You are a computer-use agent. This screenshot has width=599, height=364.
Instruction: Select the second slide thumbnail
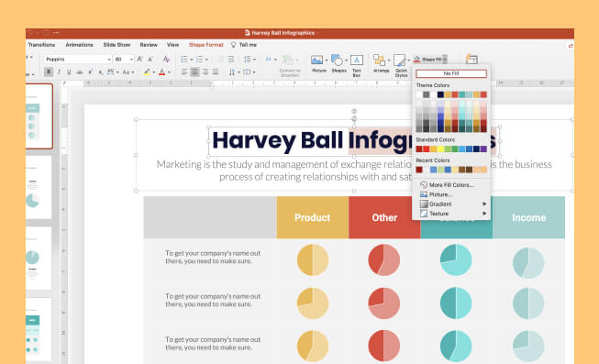click(39, 187)
